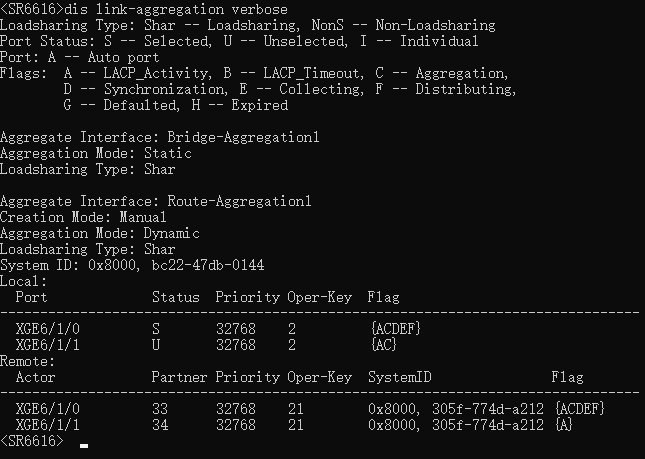
Task: Click the {A} flag in Remote section
Action: 563,425
